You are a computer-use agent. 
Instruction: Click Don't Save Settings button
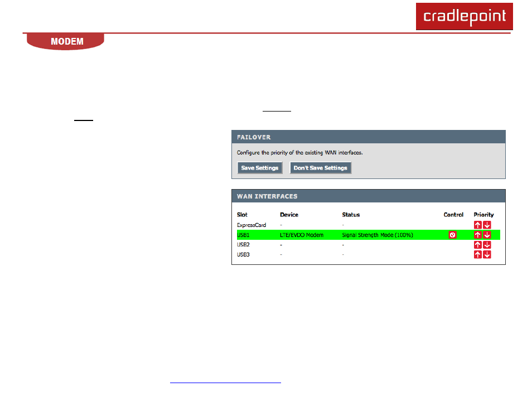tap(320, 168)
